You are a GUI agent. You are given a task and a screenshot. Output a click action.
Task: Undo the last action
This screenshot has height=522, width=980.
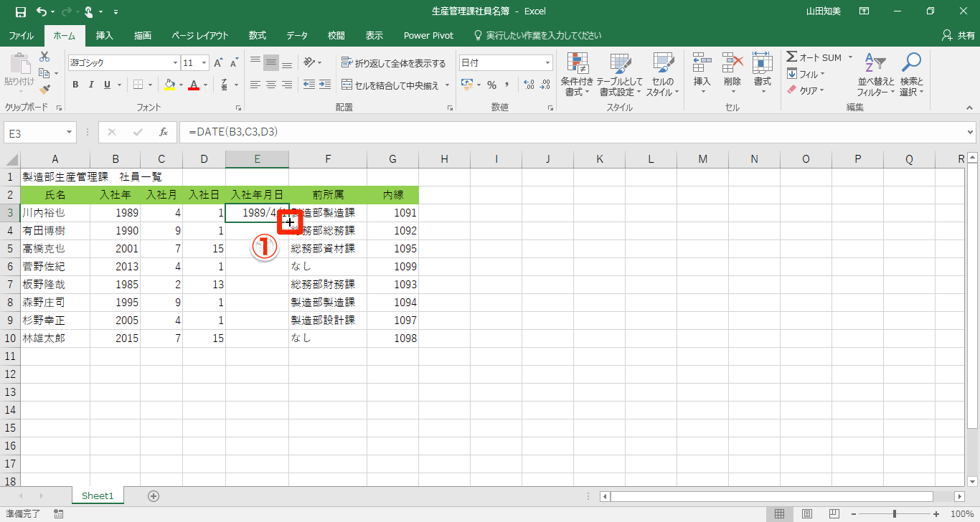(41, 11)
